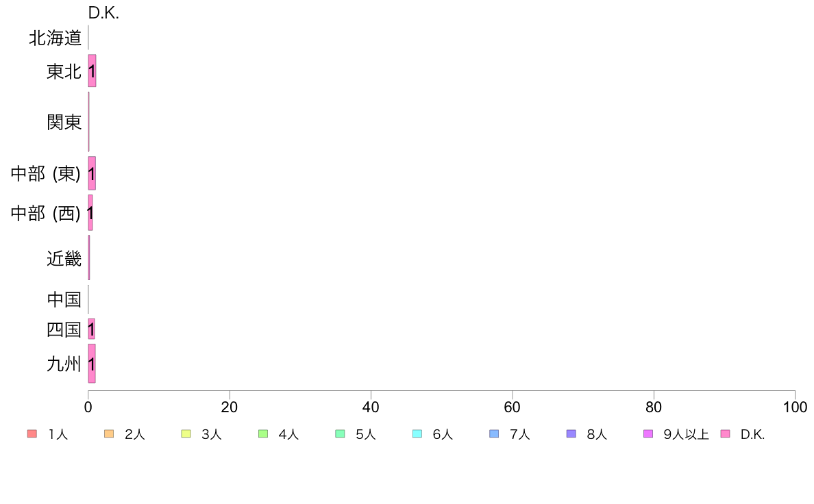Select the blue 7人 legend swatch
Viewport: 814px width, 504px height.
click(x=494, y=433)
